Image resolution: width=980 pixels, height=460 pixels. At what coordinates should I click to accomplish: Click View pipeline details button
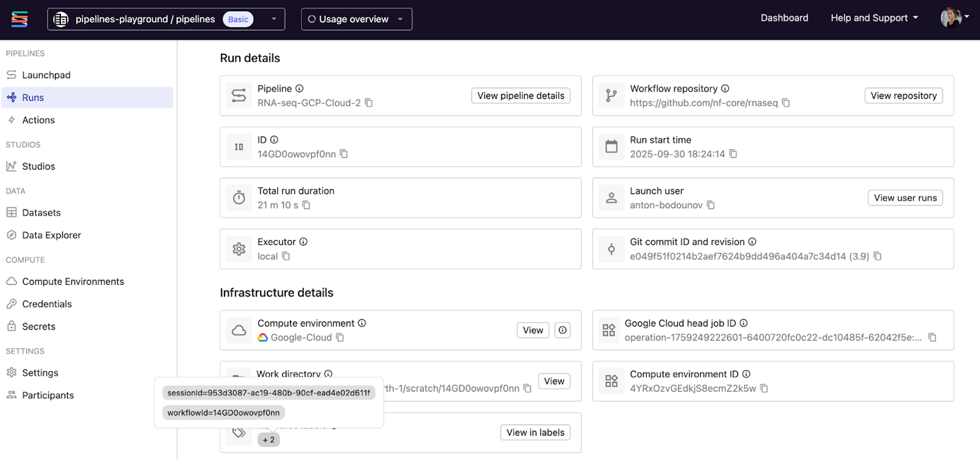click(x=520, y=96)
